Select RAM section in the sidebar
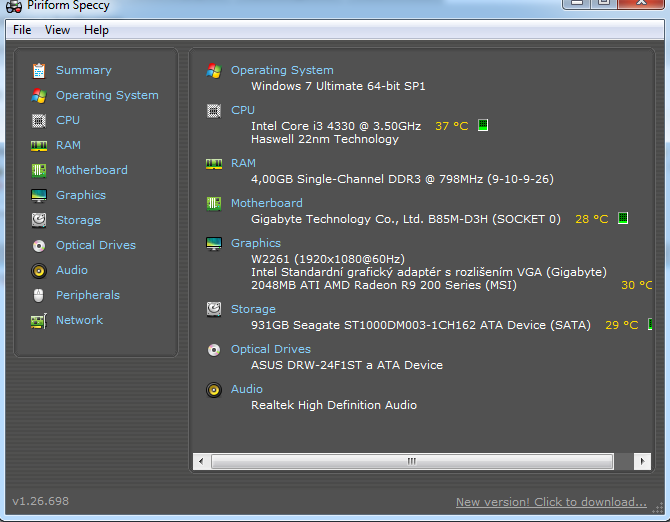The image size is (670, 522). pos(68,145)
